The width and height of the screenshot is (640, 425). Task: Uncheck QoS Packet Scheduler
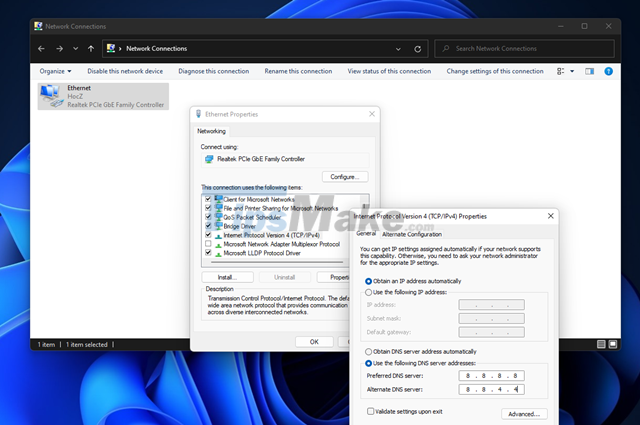208,217
